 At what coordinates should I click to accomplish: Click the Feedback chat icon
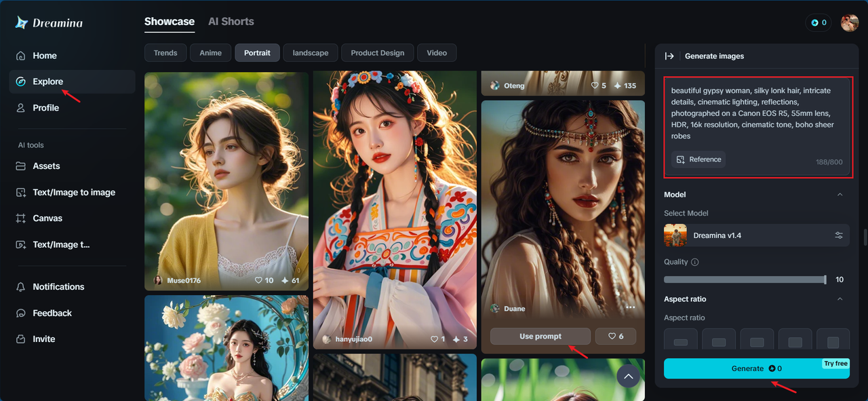coord(21,313)
